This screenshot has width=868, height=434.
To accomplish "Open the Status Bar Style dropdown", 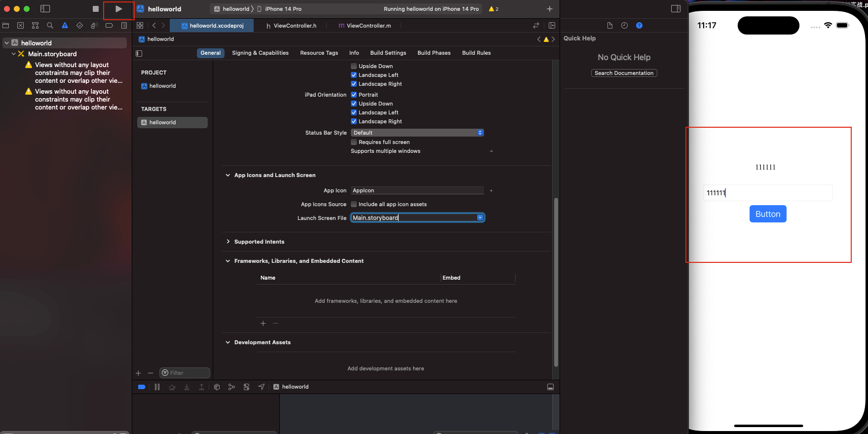I will coord(417,133).
